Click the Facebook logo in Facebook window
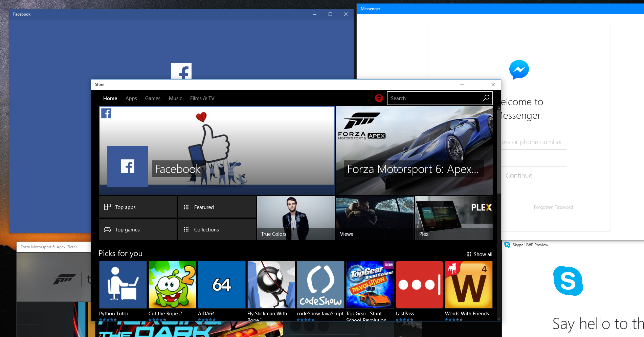The width and height of the screenshot is (644, 337). tap(181, 71)
